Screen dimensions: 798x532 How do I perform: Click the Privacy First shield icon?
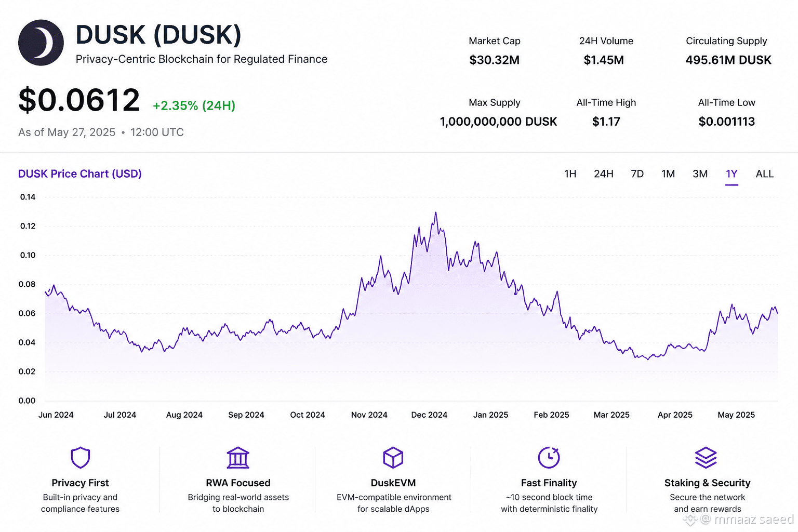coord(81,458)
